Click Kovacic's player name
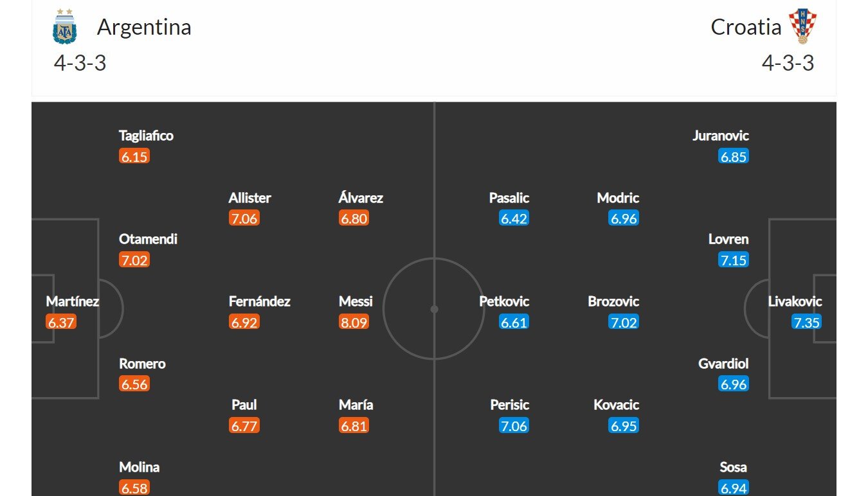This screenshot has height=496, width=868. (617, 405)
